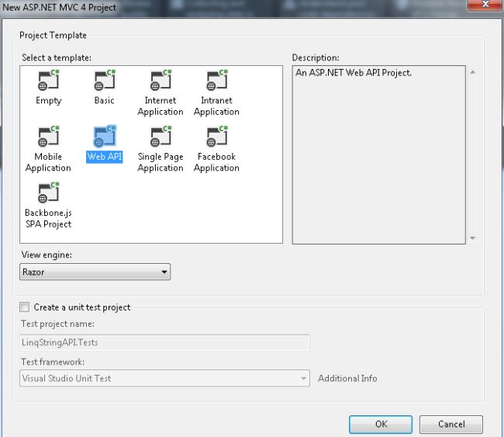This screenshot has width=504, height=437.
Task: Pick the Web API template icon
Action: pos(105,137)
